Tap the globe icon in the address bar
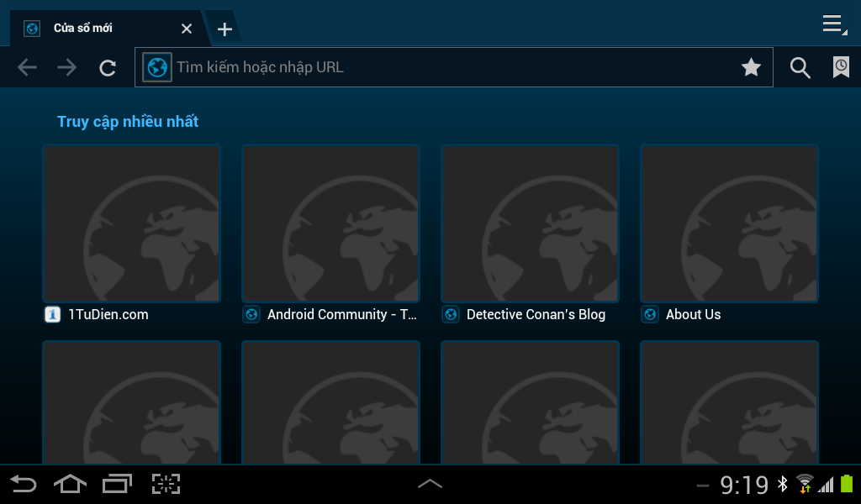 [157, 67]
